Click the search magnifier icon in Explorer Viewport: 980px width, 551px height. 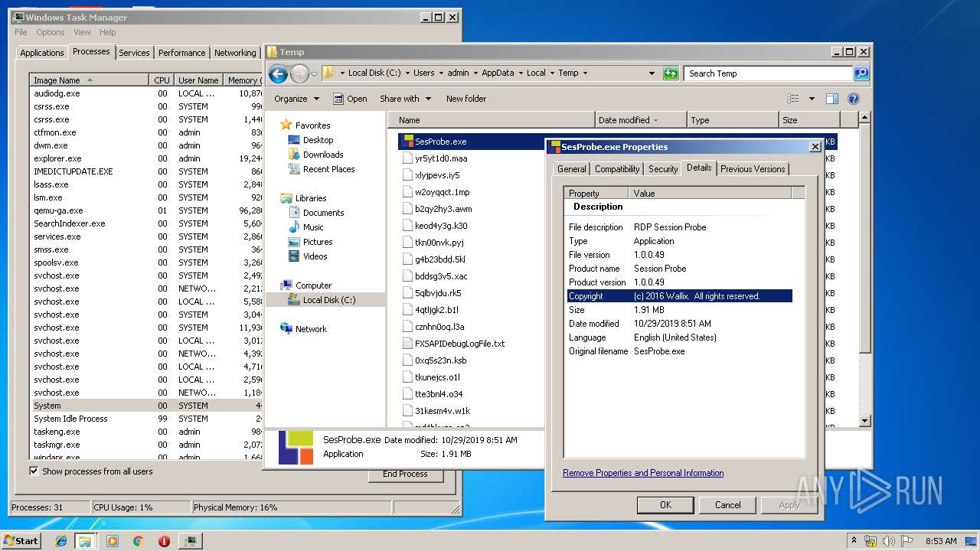click(861, 73)
